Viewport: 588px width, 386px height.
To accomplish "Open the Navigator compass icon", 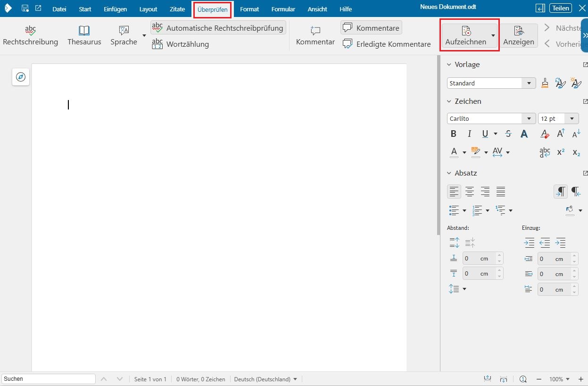I will coord(21,77).
